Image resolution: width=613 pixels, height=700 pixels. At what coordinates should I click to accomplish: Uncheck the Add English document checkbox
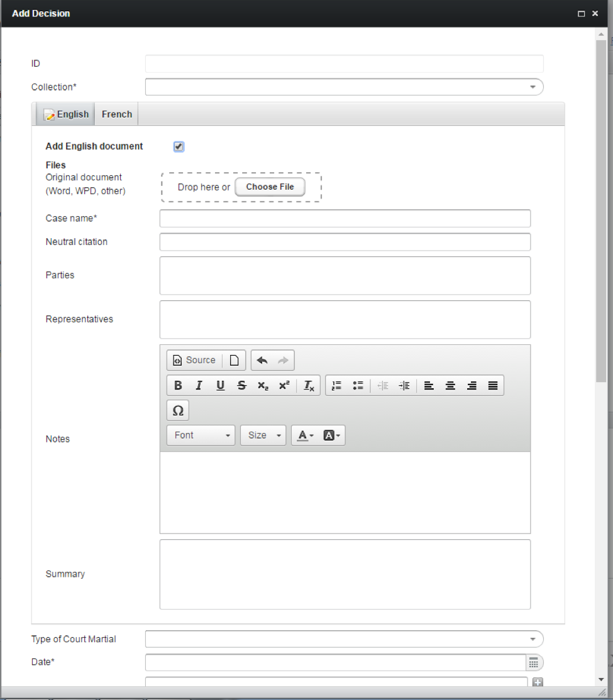click(x=179, y=146)
